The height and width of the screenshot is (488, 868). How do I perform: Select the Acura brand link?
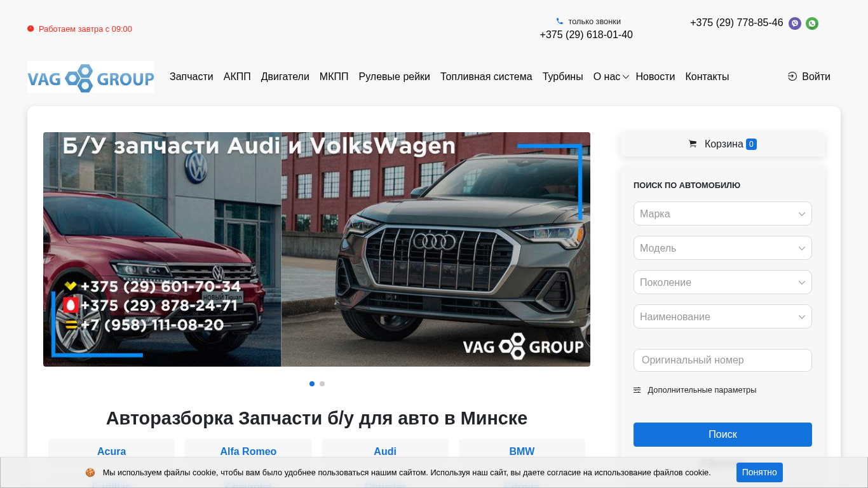(x=112, y=452)
